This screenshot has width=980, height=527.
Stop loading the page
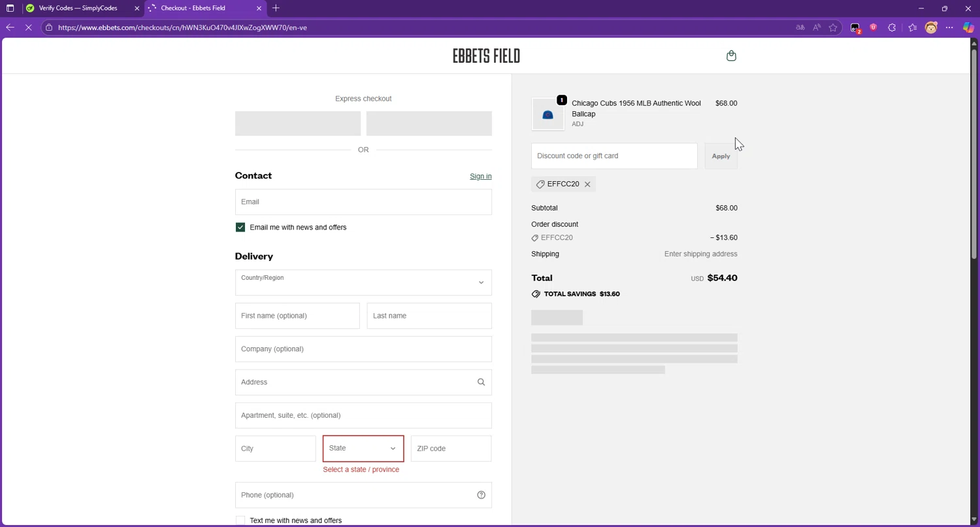(28, 27)
